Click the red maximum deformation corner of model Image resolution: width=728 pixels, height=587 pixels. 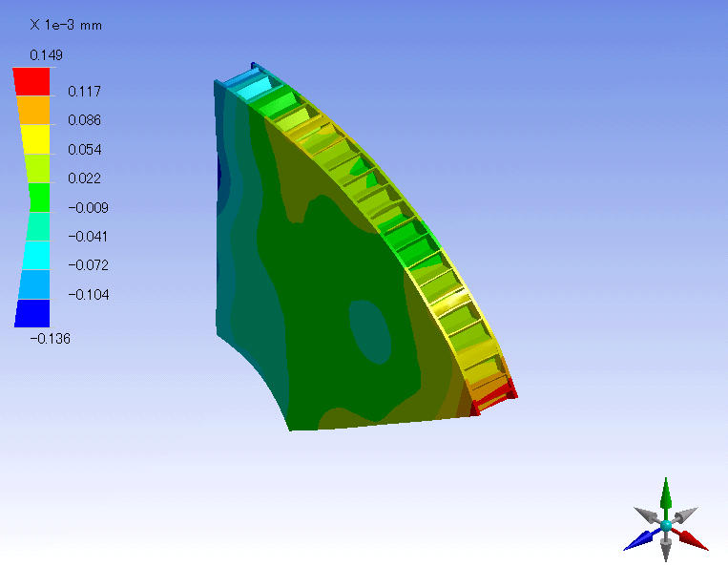click(x=497, y=398)
